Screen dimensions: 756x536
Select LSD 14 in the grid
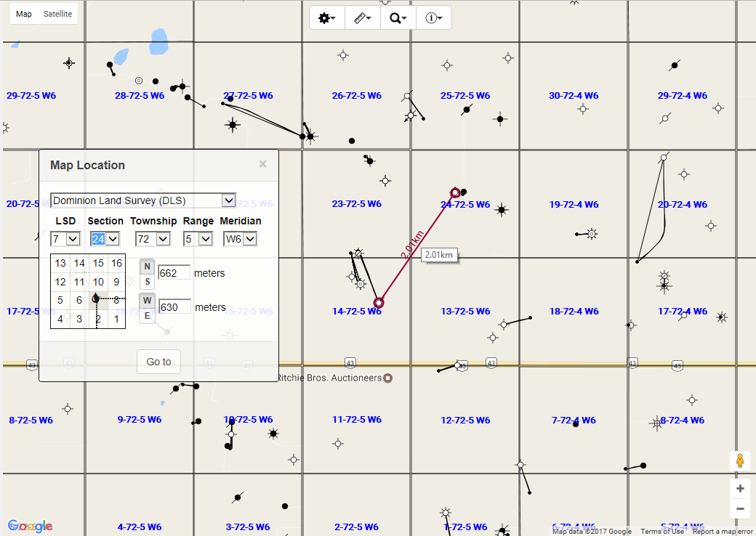point(79,263)
